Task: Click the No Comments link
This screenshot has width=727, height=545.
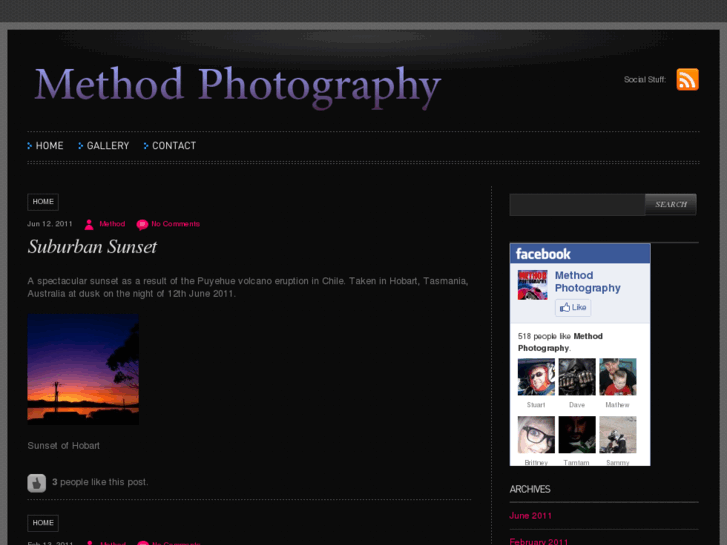Action: pyautogui.click(x=175, y=224)
